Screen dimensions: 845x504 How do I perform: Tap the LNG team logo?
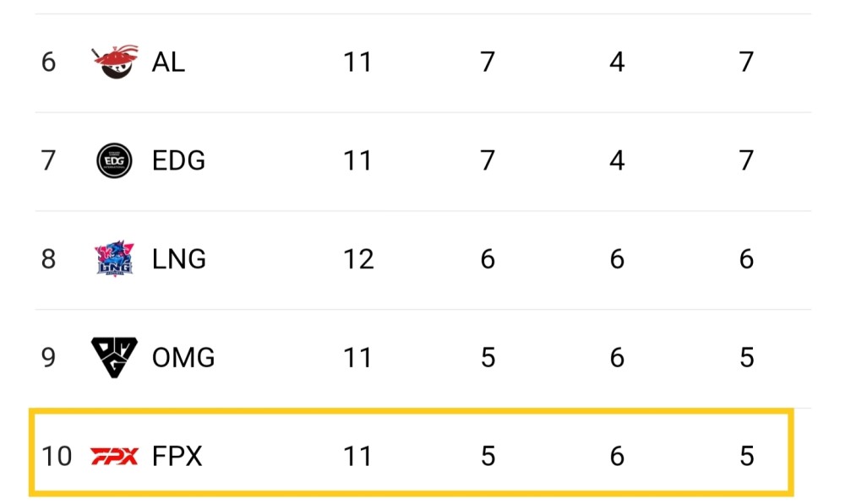click(x=114, y=258)
